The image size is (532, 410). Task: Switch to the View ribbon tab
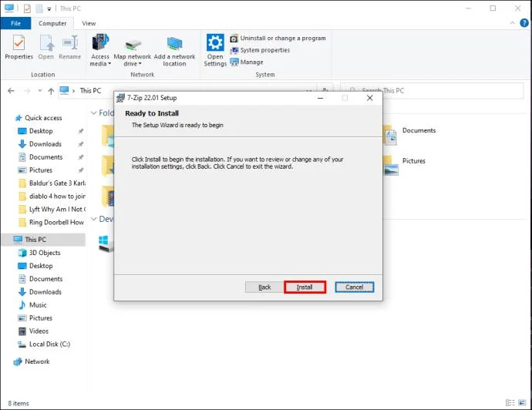coord(89,23)
